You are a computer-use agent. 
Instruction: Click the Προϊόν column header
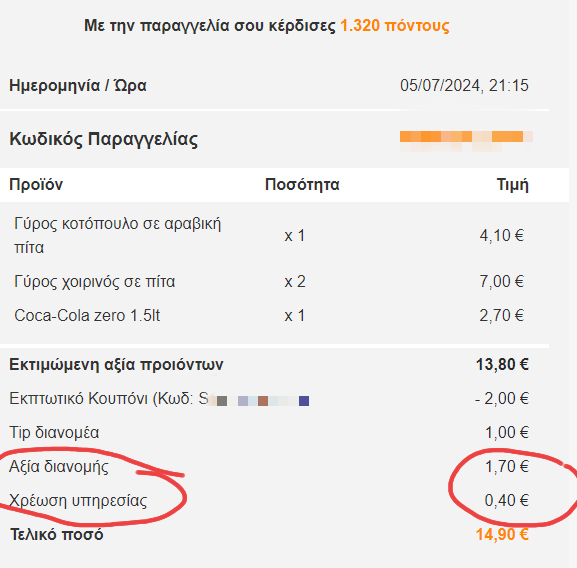[x=36, y=184]
